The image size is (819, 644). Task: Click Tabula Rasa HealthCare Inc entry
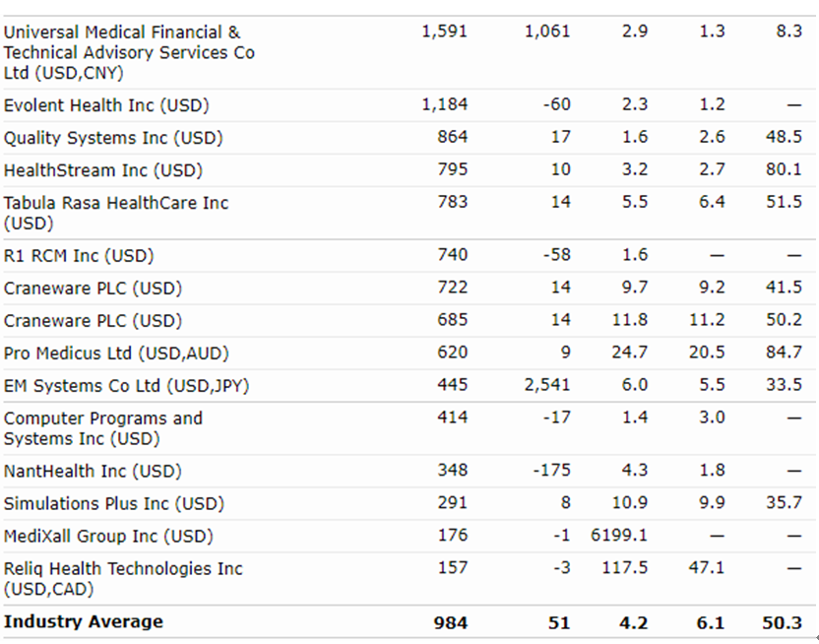coord(115,203)
